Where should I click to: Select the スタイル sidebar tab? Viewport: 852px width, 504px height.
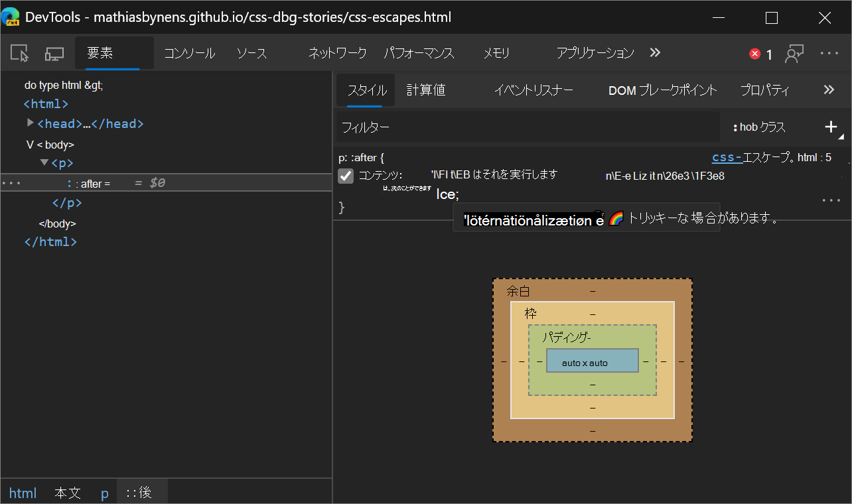pyautogui.click(x=367, y=90)
